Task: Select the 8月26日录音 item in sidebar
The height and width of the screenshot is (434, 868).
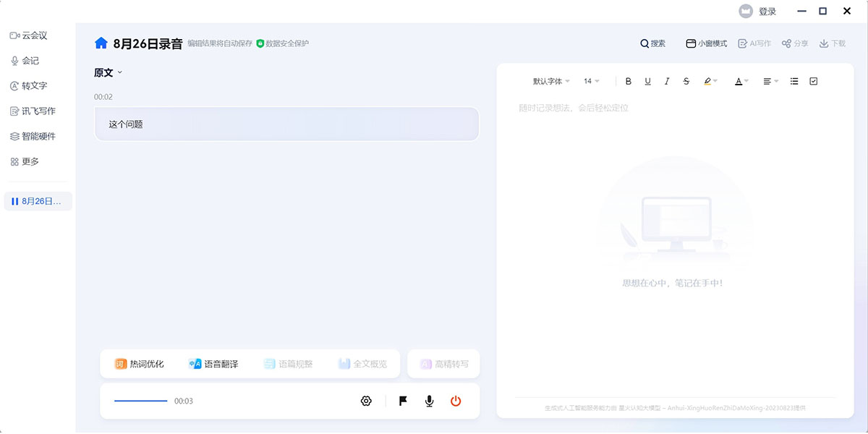Action: tap(38, 201)
